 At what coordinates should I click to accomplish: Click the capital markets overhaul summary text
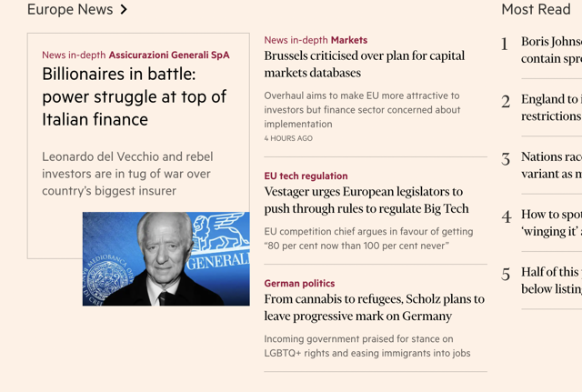click(362, 109)
